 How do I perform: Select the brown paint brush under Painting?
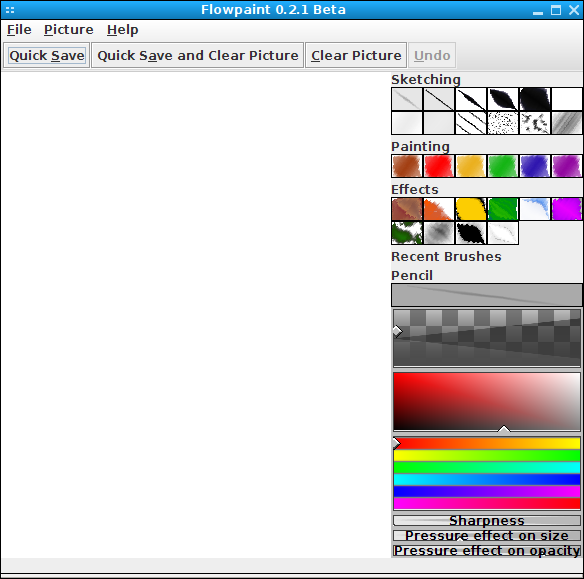pyautogui.click(x=407, y=166)
